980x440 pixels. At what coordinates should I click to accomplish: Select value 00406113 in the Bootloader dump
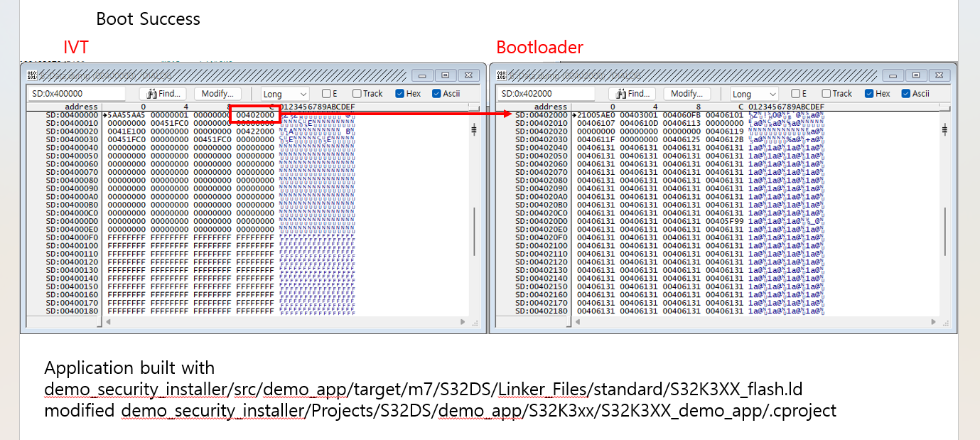click(x=681, y=123)
